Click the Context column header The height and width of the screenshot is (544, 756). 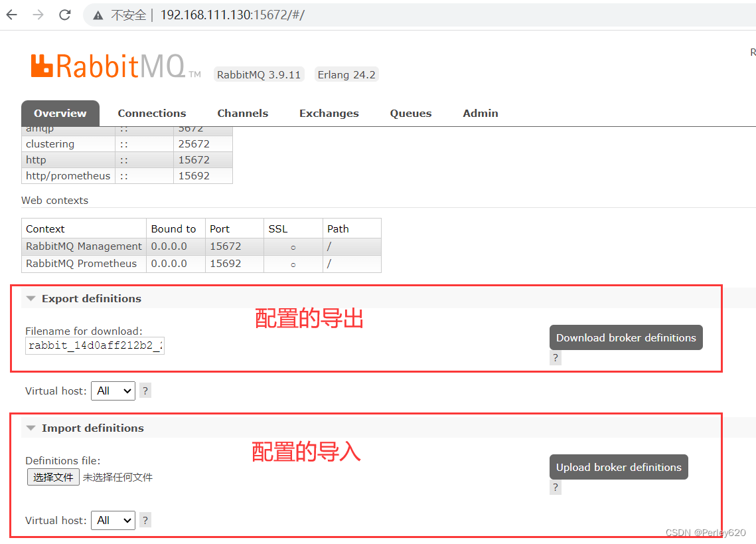pos(84,228)
